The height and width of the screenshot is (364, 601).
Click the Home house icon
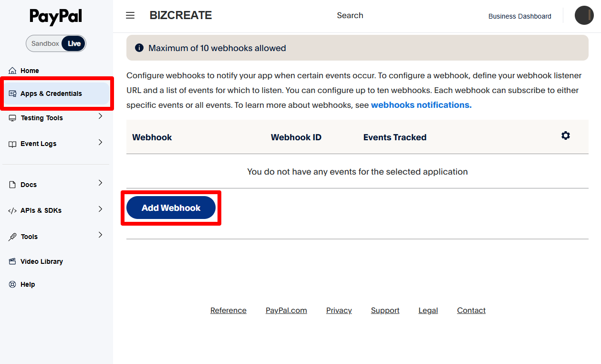coord(12,71)
